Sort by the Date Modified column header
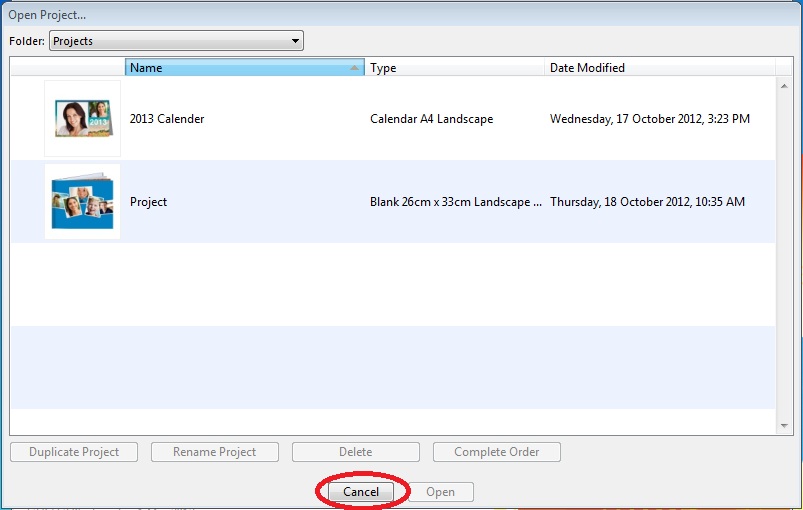The image size is (803, 510). point(660,68)
